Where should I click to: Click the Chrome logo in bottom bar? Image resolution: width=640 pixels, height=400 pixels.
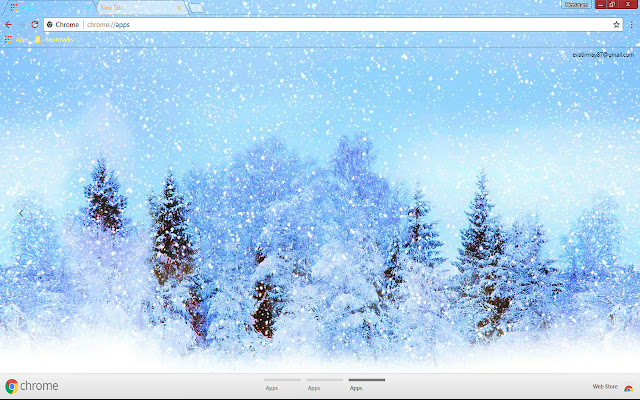point(32,386)
